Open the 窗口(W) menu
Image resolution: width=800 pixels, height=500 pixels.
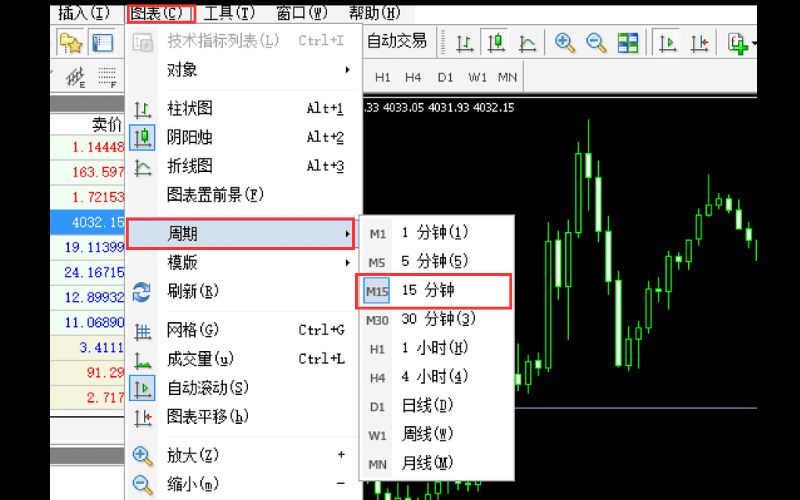click(302, 13)
